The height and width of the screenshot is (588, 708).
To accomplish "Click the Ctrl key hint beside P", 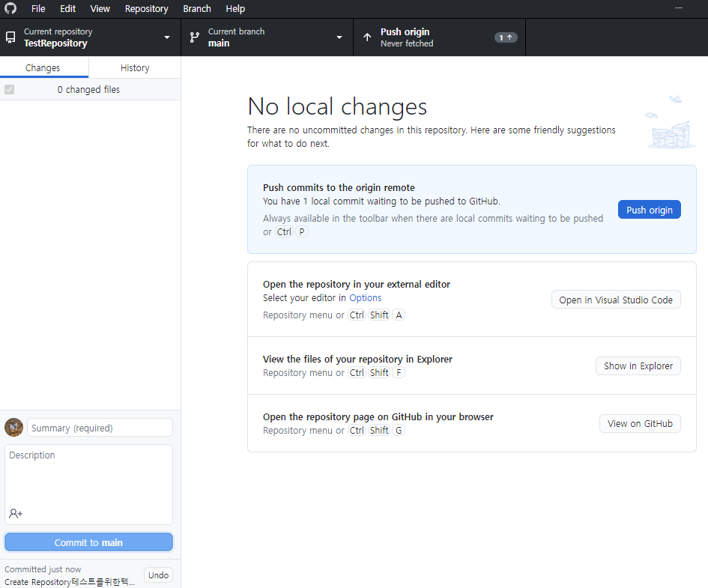I will tap(284, 232).
